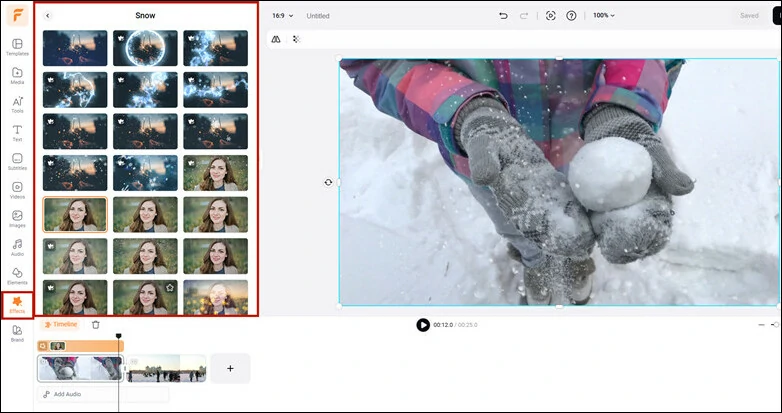This screenshot has height=413, width=782.
Task: Select the orange effect track on timeline
Action: [x=81, y=346]
